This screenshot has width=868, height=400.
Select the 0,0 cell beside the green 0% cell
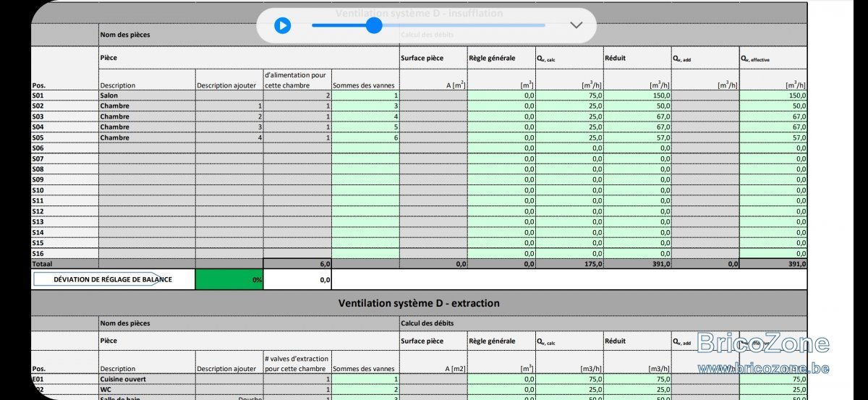pos(297,279)
